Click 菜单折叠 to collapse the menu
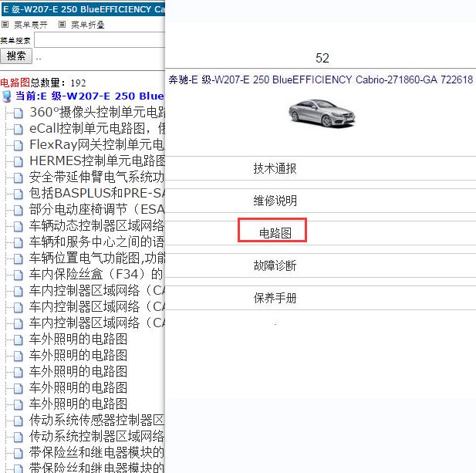This screenshot has height=473, width=476. pyautogui.click(x=88, y=25)
